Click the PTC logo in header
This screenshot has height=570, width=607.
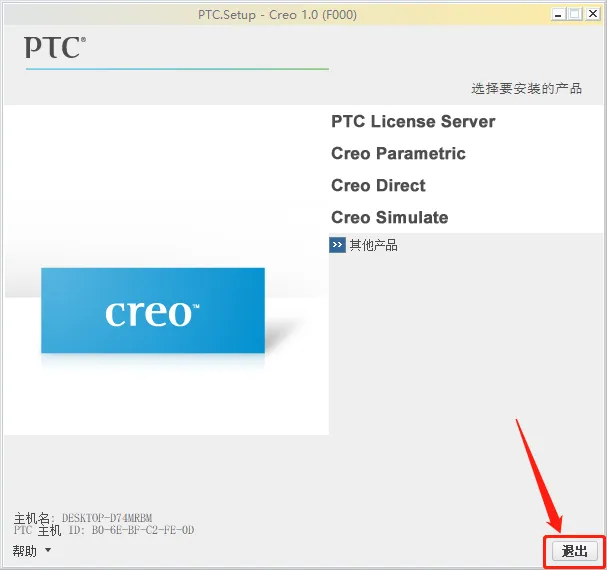click(x=55, y=47)
